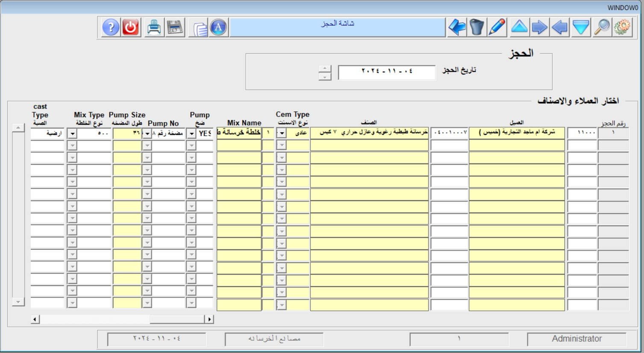The height and width of the screenshot is (353, 644).
Task: Click the printer icon in toolbar
Action: tap(154, 28)
